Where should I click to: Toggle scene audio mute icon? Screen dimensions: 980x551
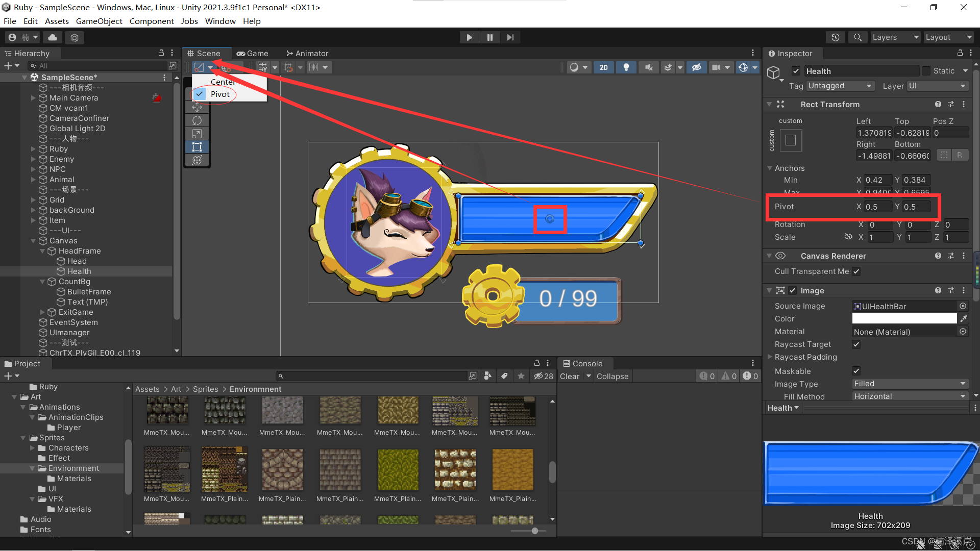(x=648, y=67)
